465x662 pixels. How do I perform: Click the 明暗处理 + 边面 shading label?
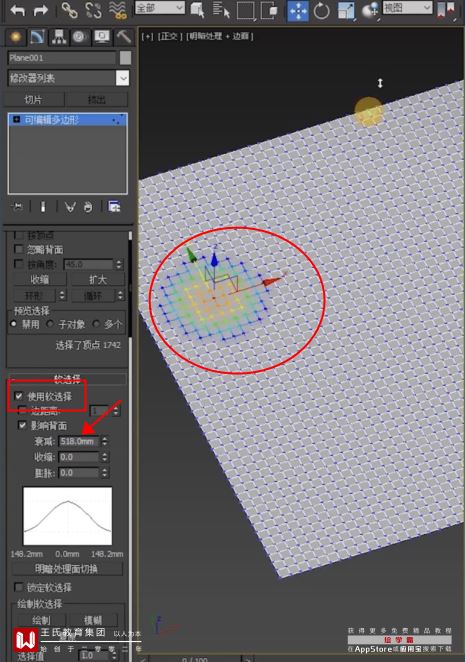pos(220,36)
